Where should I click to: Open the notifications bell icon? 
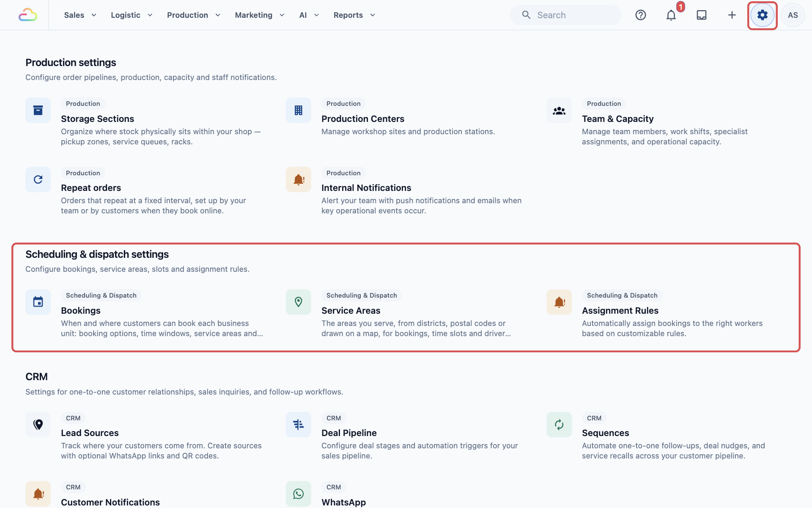click(x=671, y=15)
